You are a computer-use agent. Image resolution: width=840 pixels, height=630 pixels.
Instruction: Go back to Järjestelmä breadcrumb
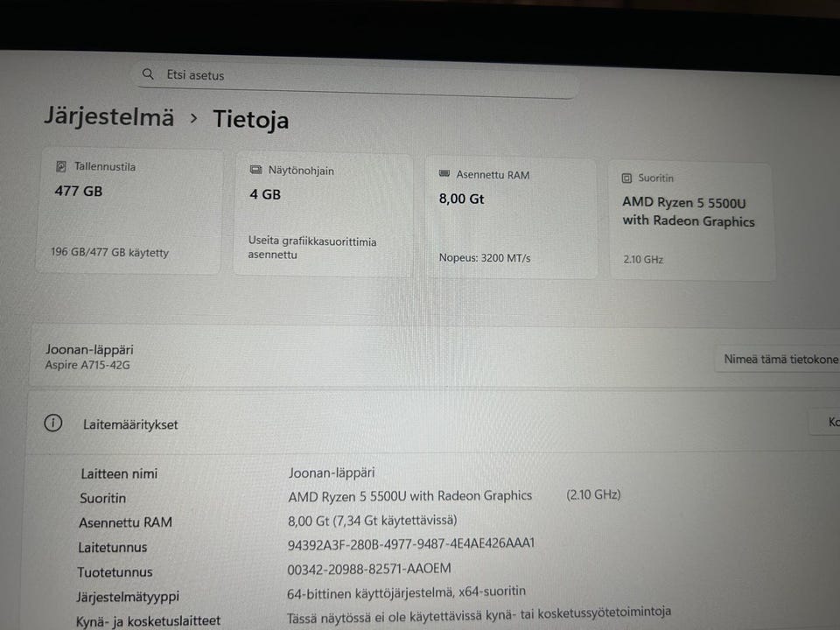click(x=109, y=116)
